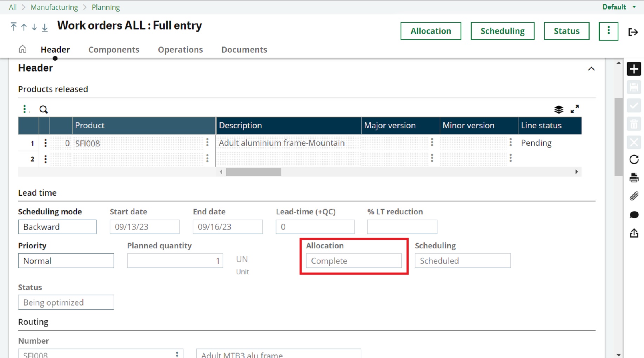Jump to the first record arrow
The image size is (644, 358).
coord(13,27)
